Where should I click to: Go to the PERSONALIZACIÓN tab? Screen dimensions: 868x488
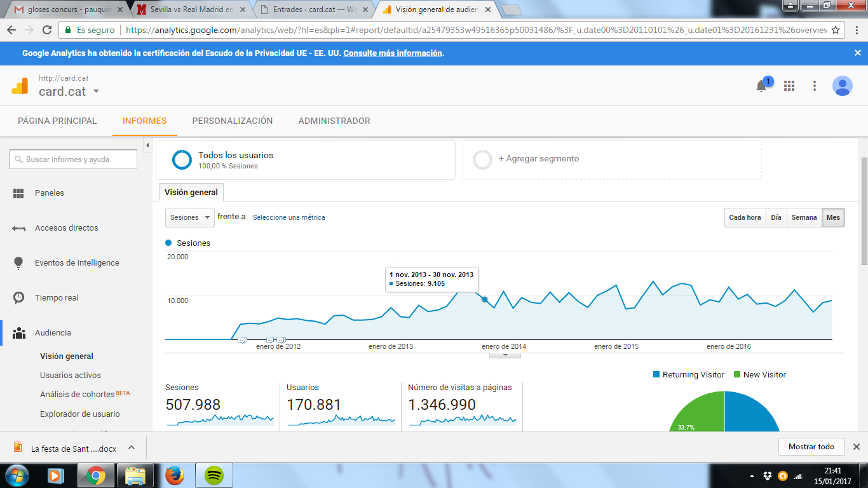point(233,121)
